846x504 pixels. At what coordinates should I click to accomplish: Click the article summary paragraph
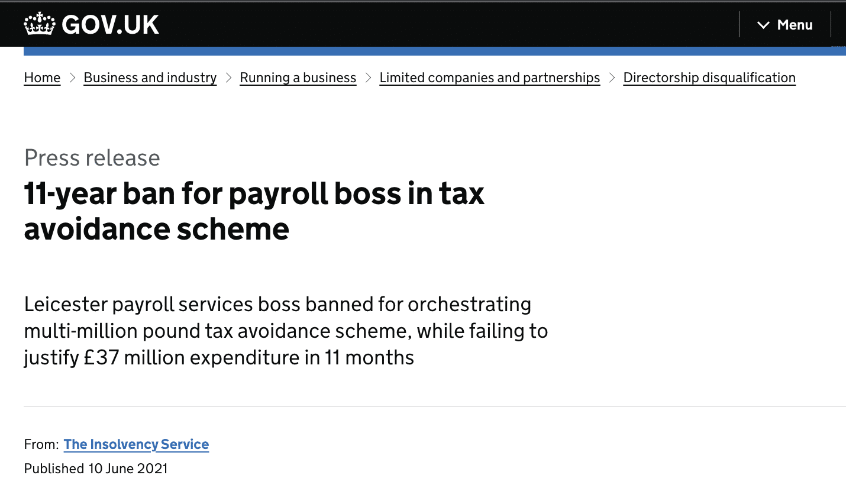coord(286,331)
